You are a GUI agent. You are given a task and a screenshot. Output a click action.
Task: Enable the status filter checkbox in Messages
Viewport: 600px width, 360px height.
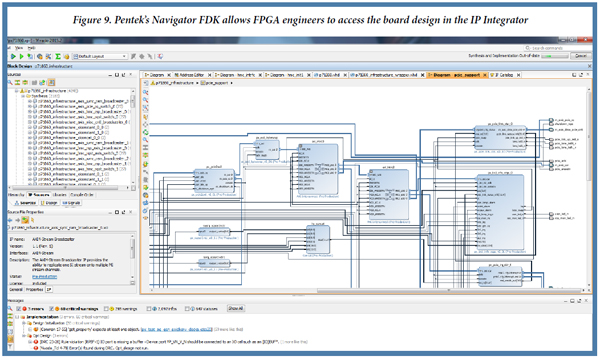(187, 309)
